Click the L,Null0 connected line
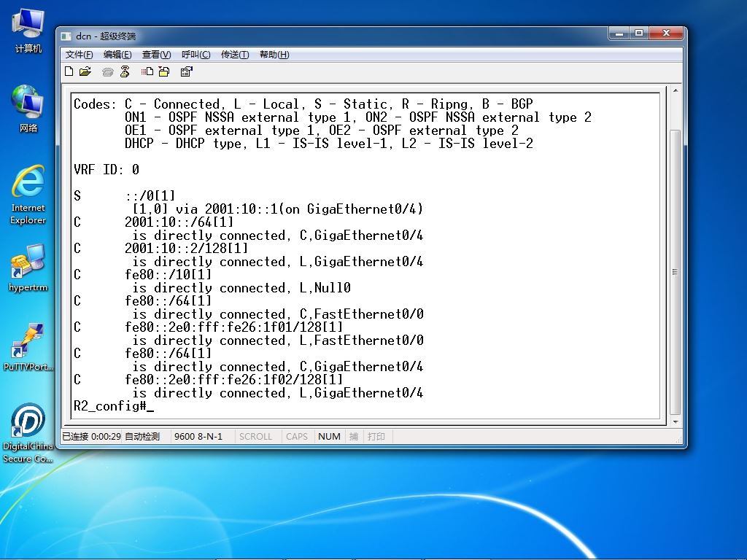 point(241,288)
